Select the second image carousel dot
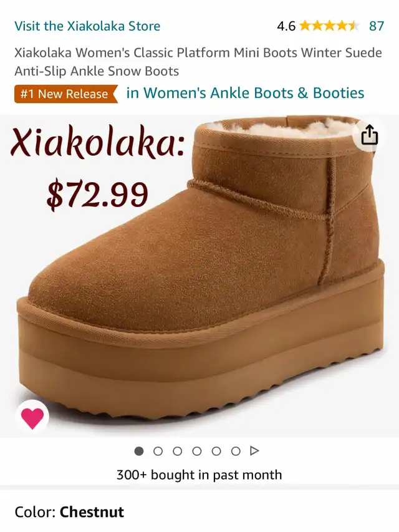Viewport: 399px width, 532px height. click(x=158, y=452)
